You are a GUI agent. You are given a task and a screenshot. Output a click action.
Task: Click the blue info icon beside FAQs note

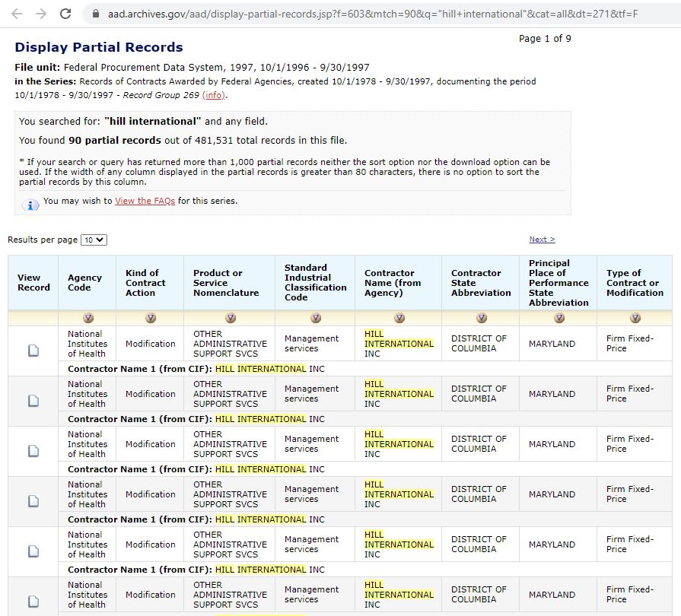[x=30, y=205]
